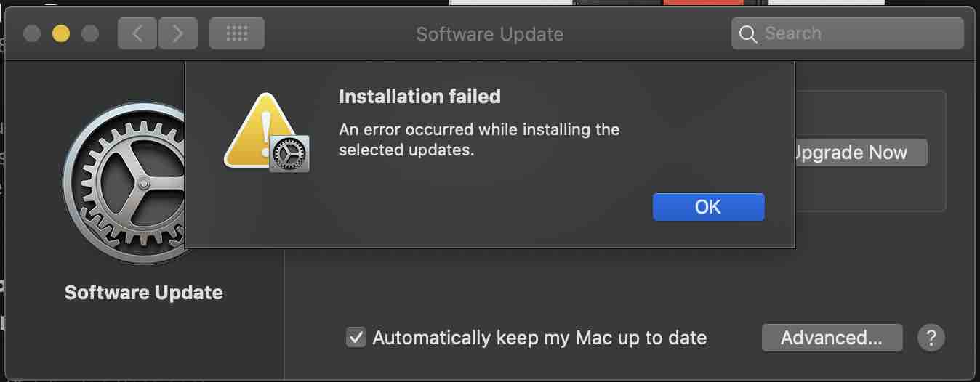Minimize the window with yellow button
This screenshot has width=980, height=382.
pyautogui.click(x=61, y=33)
